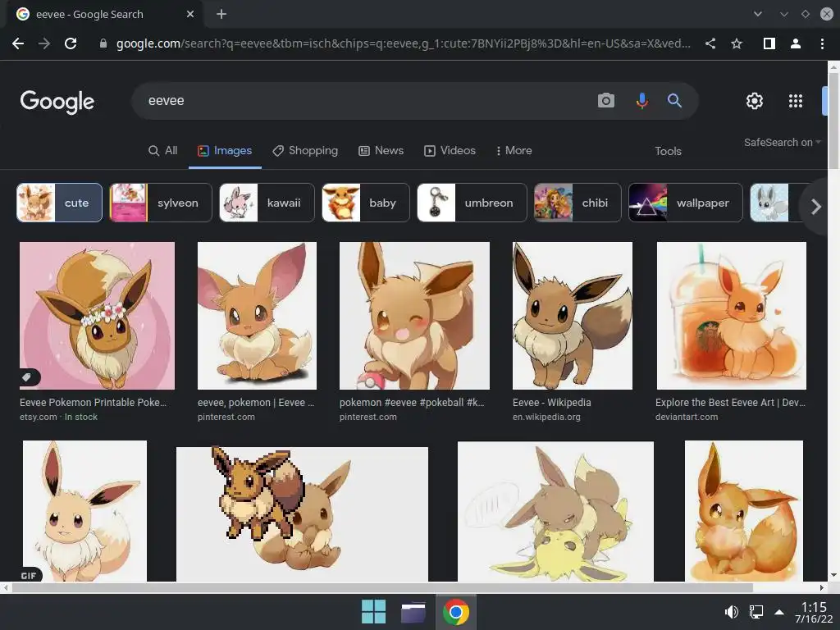The width and height of the screenshot is (840, 630).
Task: Open the Start menu on taskbar
Action: pos(373,611)
